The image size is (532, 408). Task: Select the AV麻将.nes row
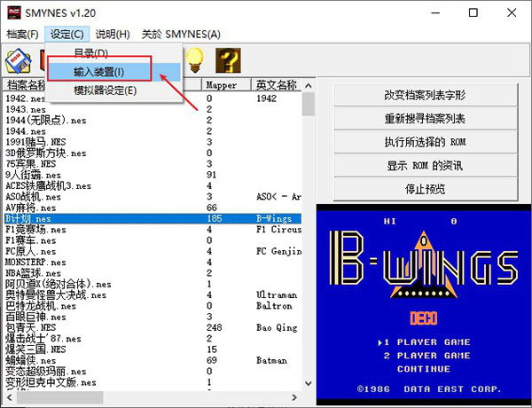coord(153,208)
